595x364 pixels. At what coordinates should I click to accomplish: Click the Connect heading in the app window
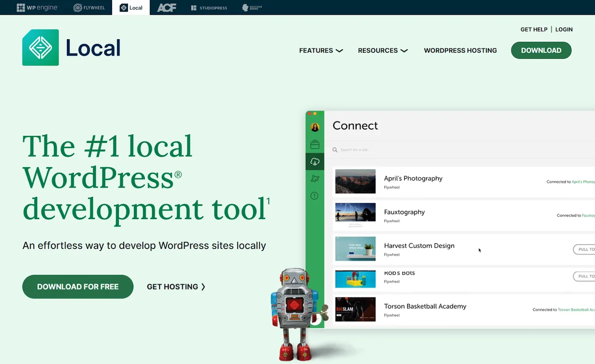click(x=355, y=126)
